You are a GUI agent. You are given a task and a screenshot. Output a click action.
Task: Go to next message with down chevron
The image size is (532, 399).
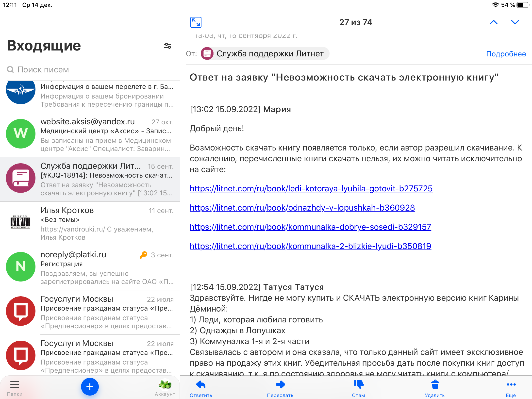(515, 22)
